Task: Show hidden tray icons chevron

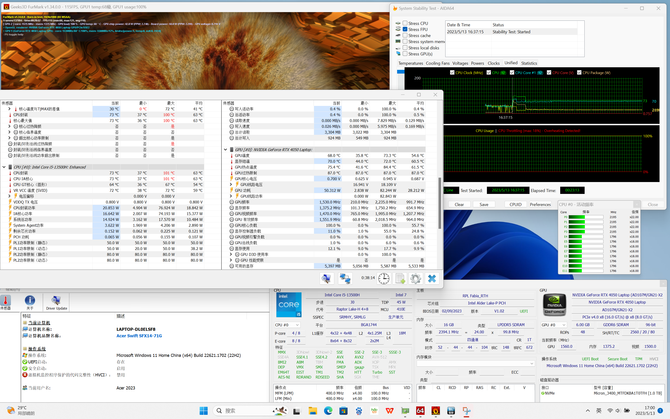Action: (588, 410)
